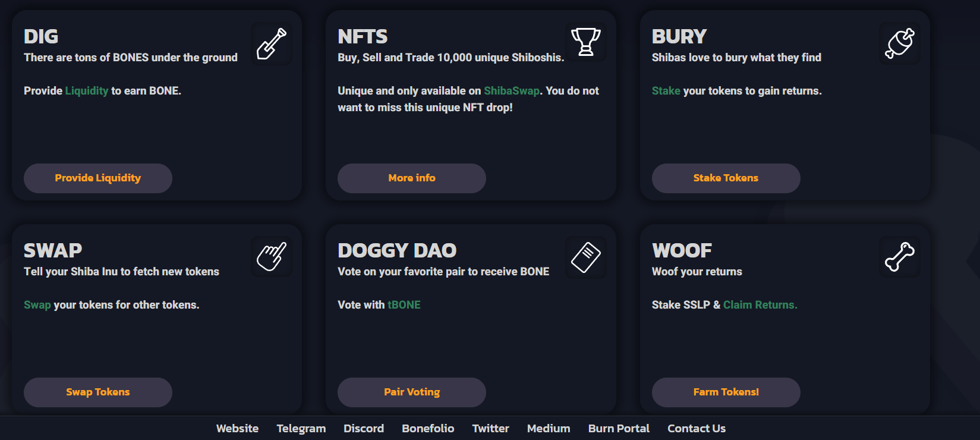Click the ticket icon in DOGGY DAO card

click(585, 257)
